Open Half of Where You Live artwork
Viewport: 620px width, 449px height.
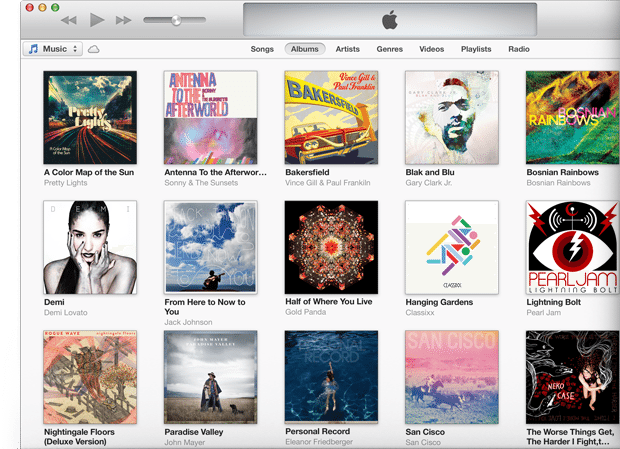(331, 247)
